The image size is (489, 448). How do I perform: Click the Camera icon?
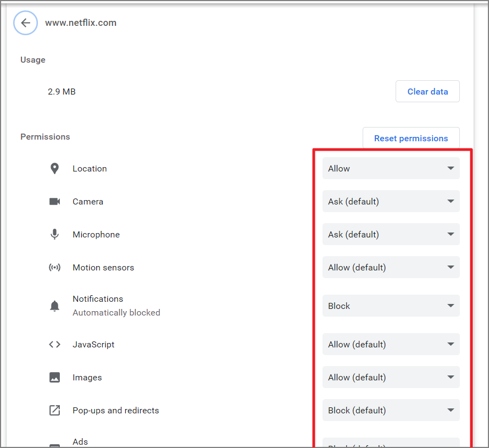[x=54, y=202]
